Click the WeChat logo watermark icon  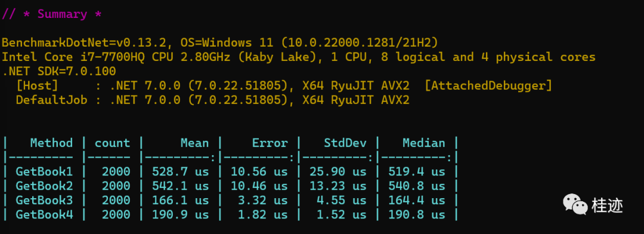tap(575, 204)
